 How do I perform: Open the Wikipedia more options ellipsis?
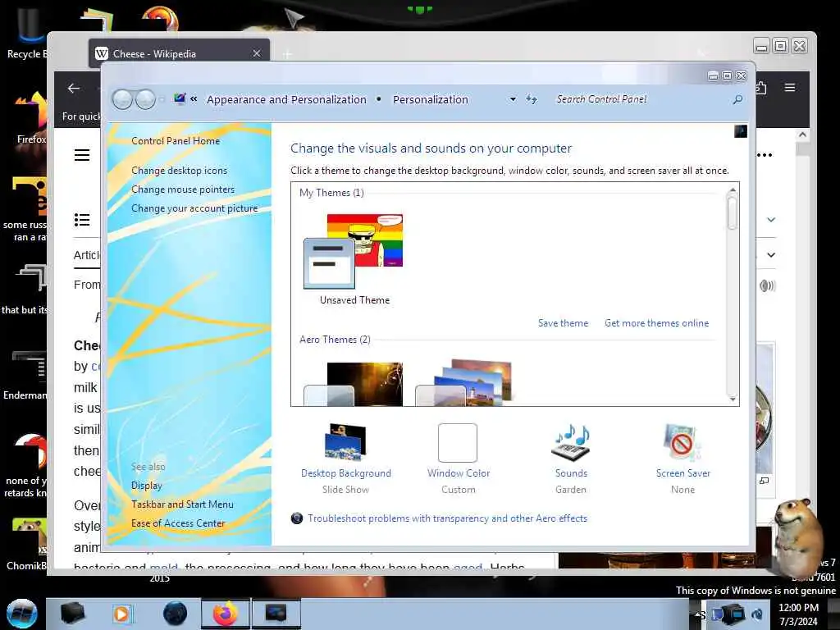coord(765,155)
